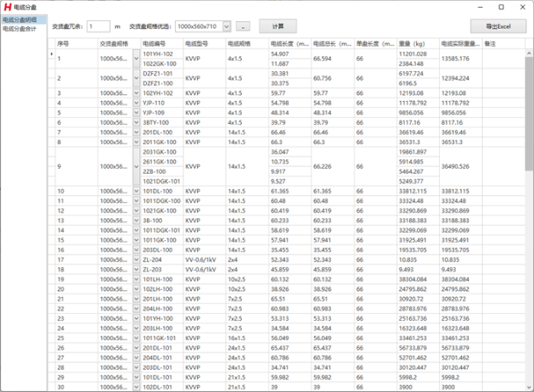534x392 pixels.
Task: Minimize the 电缆分盘 window
Action: 473,6
